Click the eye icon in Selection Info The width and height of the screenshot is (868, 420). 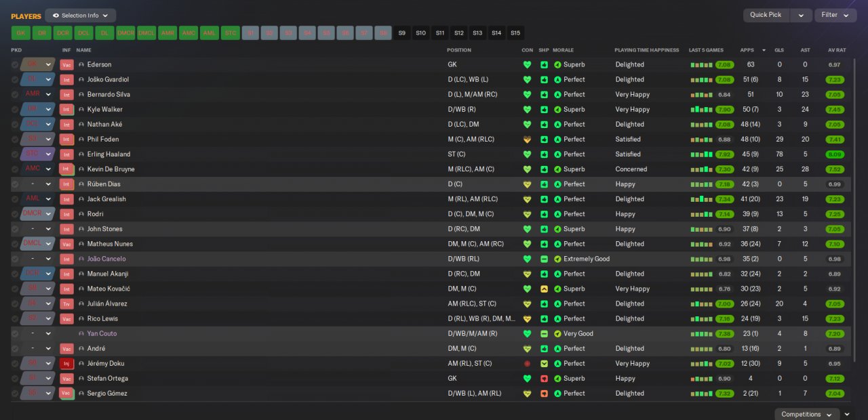pyautogui.click(x=56, y=16)
